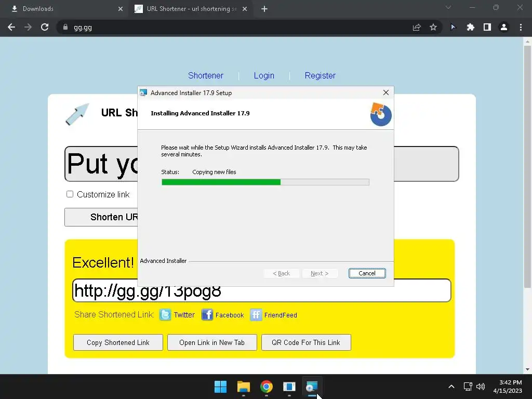Click the Advanced Installer puzzle disc logo
The image size is (532, 399).
click(381, 114)
